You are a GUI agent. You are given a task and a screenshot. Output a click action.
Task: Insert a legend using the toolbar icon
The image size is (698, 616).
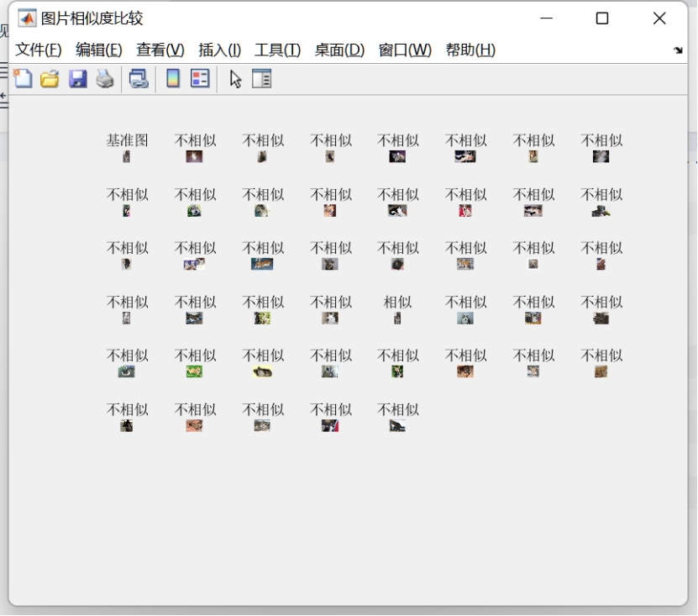(x=199, y=79)
